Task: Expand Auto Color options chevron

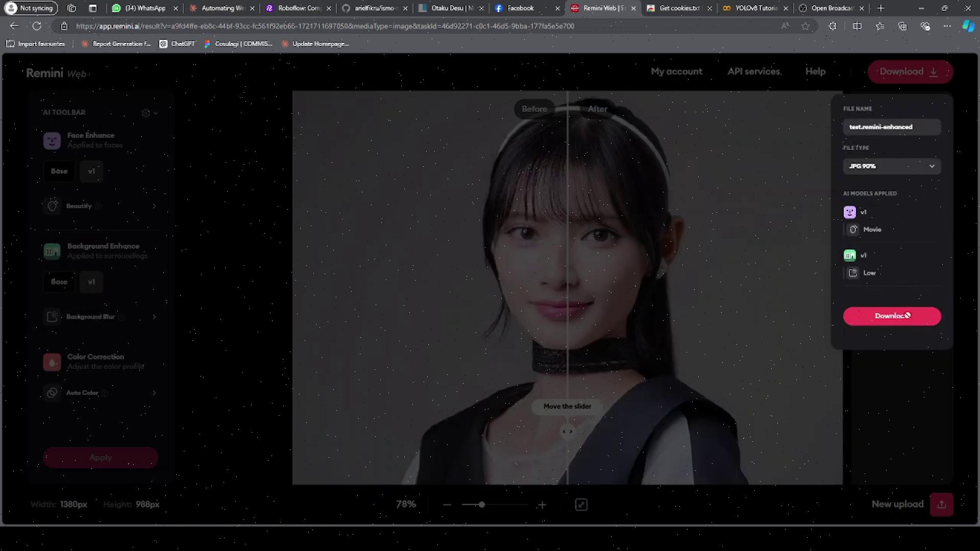Action: pos(154,393)
